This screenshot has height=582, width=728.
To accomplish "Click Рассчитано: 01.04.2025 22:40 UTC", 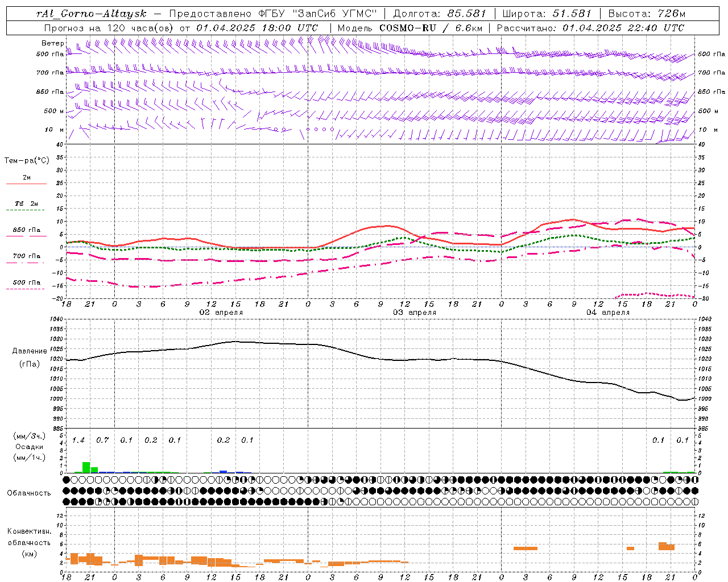I will tap(590, 28).
